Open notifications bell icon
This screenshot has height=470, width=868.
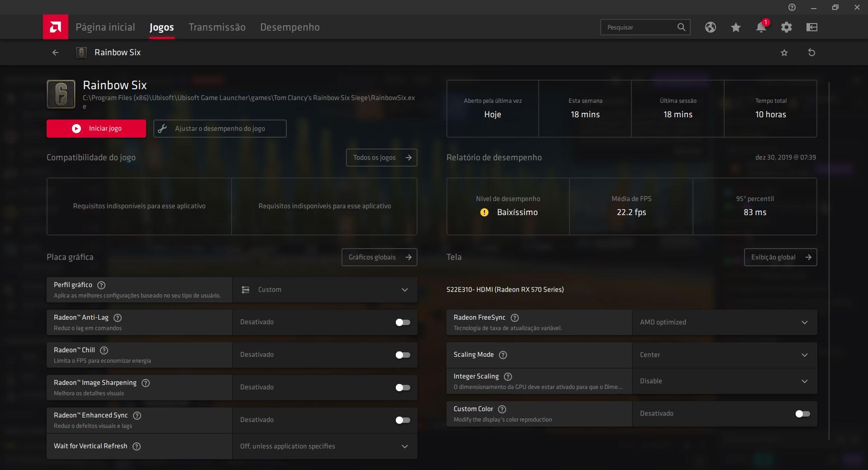point(761,27)
